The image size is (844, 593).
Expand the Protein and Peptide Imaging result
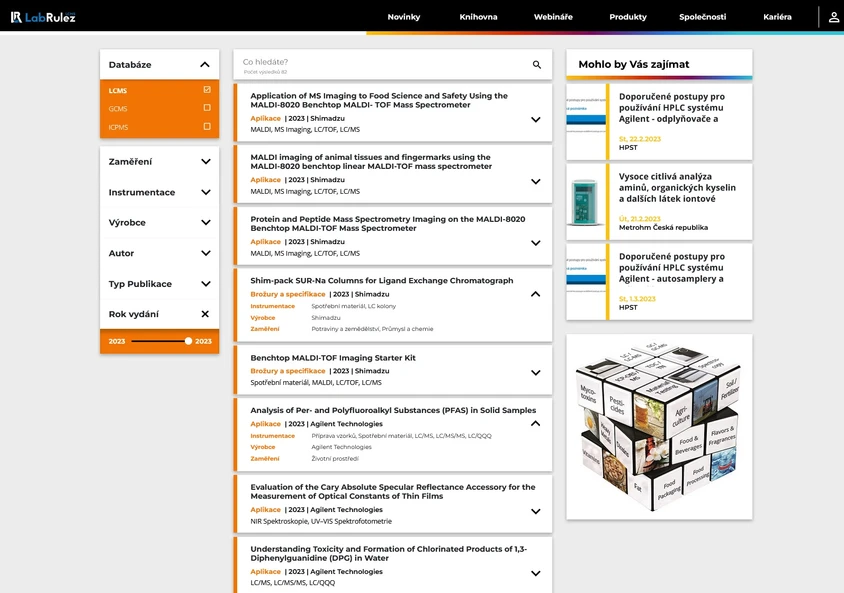(x=536, y=243)
